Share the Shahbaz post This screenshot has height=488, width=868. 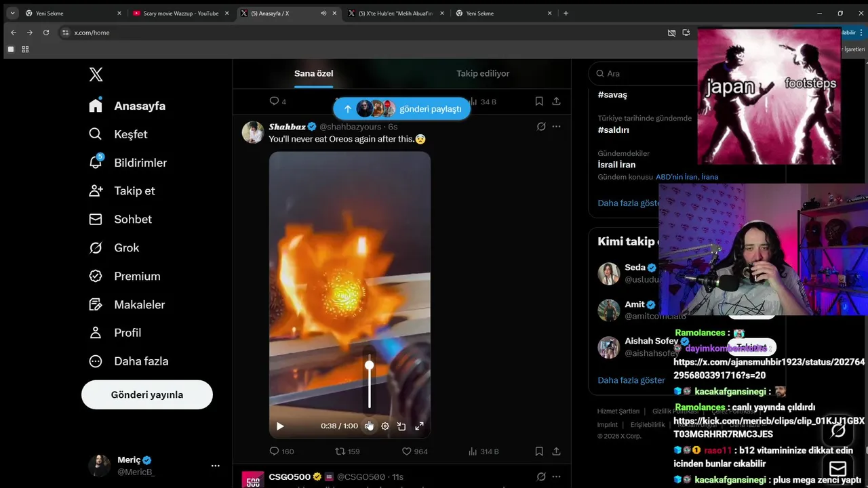(556, 451)
